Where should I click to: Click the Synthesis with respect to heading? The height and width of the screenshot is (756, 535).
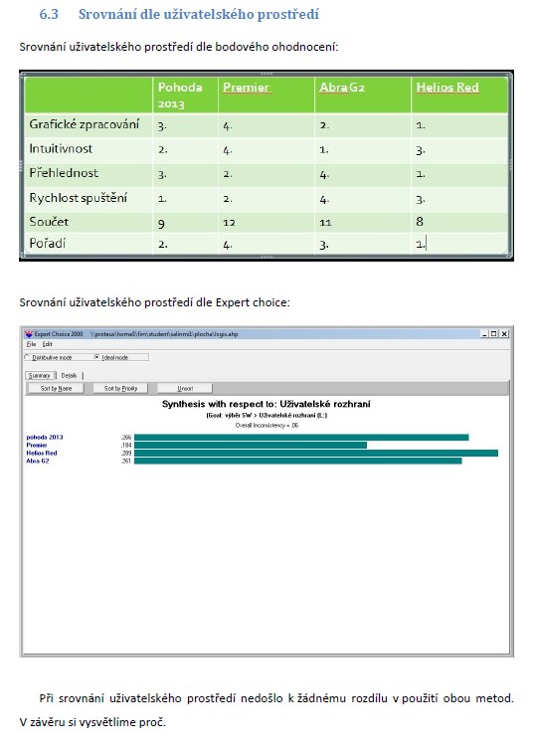tap(267, 404)
